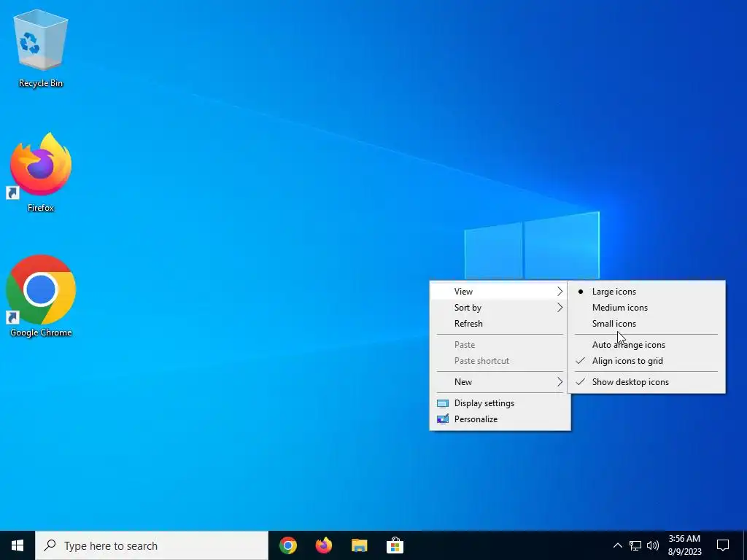Launch Firefox from the taskbar
747x560 pixels.
pyautogui.click(x=323, y=545)
